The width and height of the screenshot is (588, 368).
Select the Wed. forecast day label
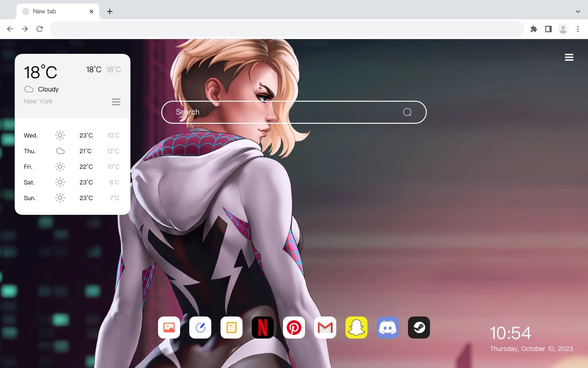31,135
